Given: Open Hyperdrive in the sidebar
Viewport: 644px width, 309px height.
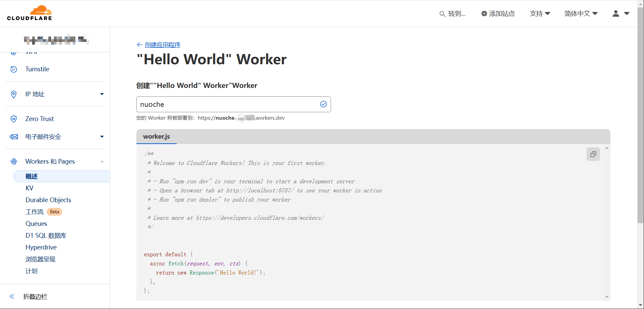Looking at the screenshot, I should coord(41,247).
